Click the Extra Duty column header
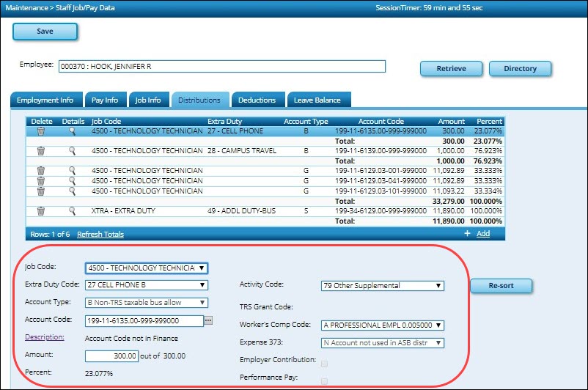This screenshot has height=390, width=588. tap(224, 122)
